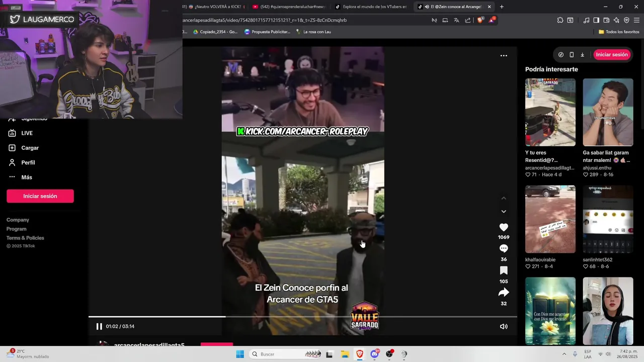Open the Leo AI sparkle icon
644x362 pixels.
tap(616, 20)
